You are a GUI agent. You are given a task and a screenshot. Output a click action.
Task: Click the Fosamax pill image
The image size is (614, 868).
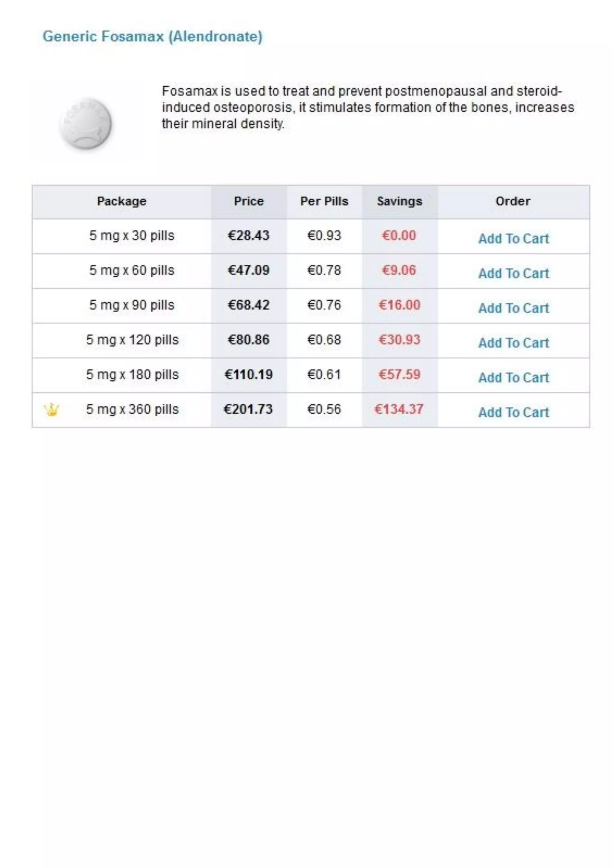(86, 123)
